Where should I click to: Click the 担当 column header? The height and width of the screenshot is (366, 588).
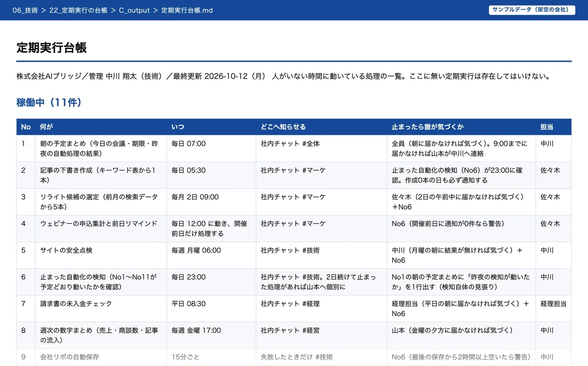pyautogui.click(x=554, y=127)
